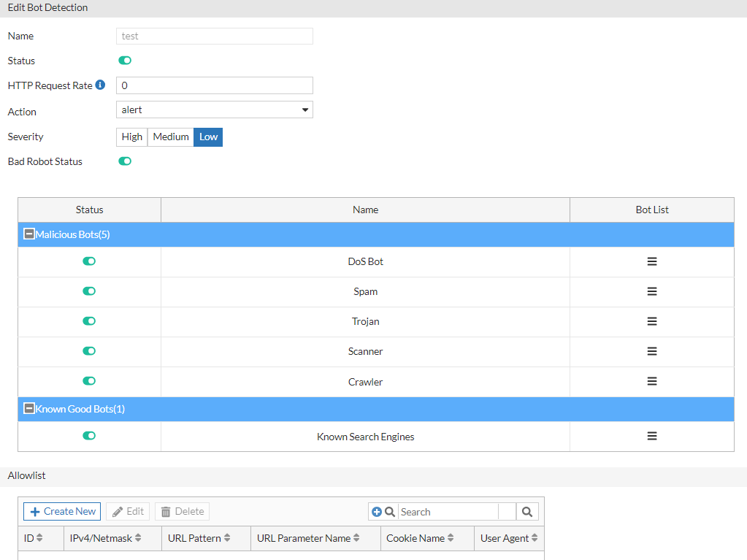Collapse the Known Good Bots(1) group
The width and height of the screenshot is (747, 560).
click(x=28, y=409)
